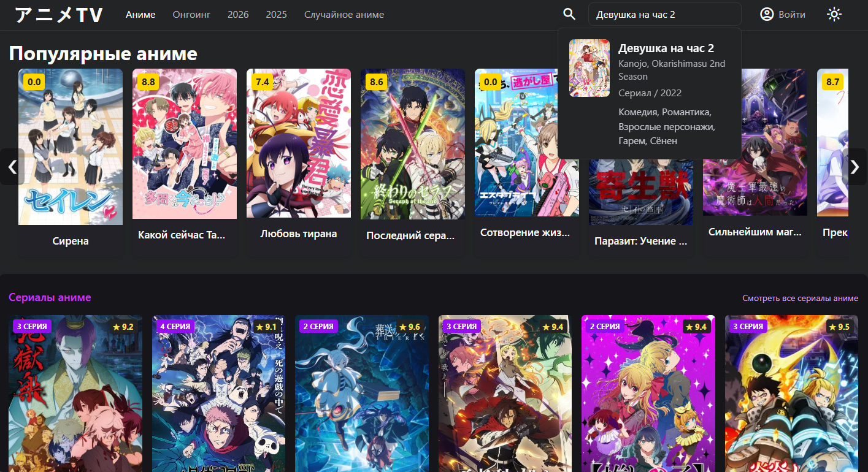Open the Сериалы аниме section heading
Viewport: 868px width, 472px height.
(50, 297)
